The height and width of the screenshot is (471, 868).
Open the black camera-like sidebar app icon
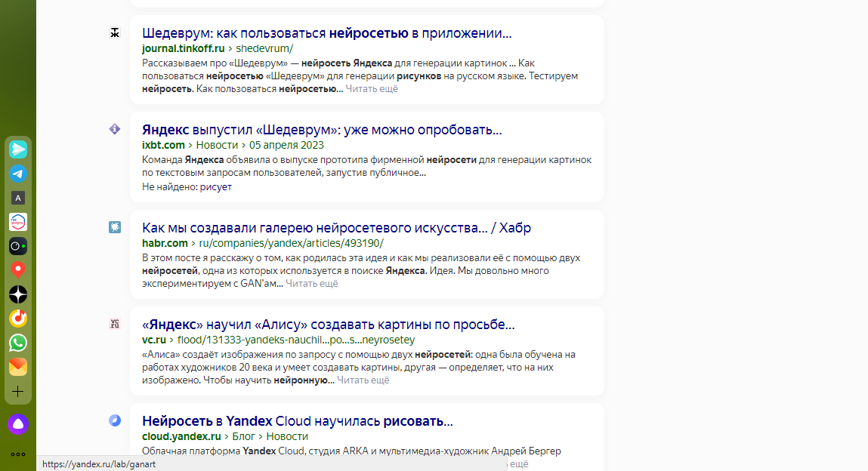[x=17, y=246]
